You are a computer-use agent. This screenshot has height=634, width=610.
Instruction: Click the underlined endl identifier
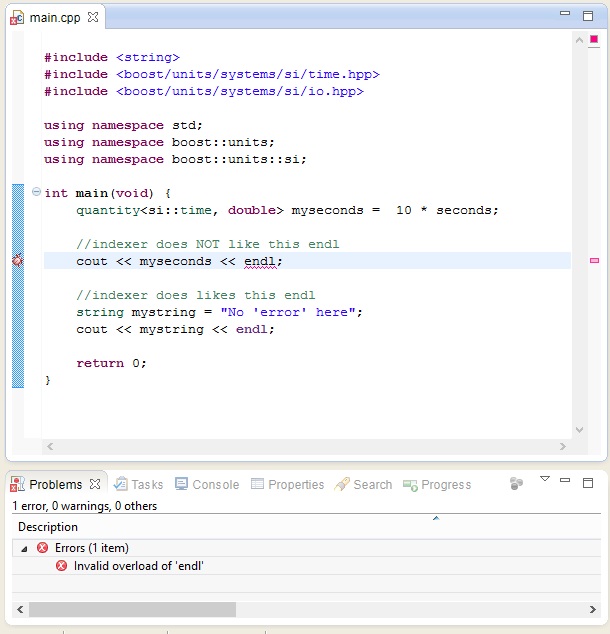[x=259, y=261]
